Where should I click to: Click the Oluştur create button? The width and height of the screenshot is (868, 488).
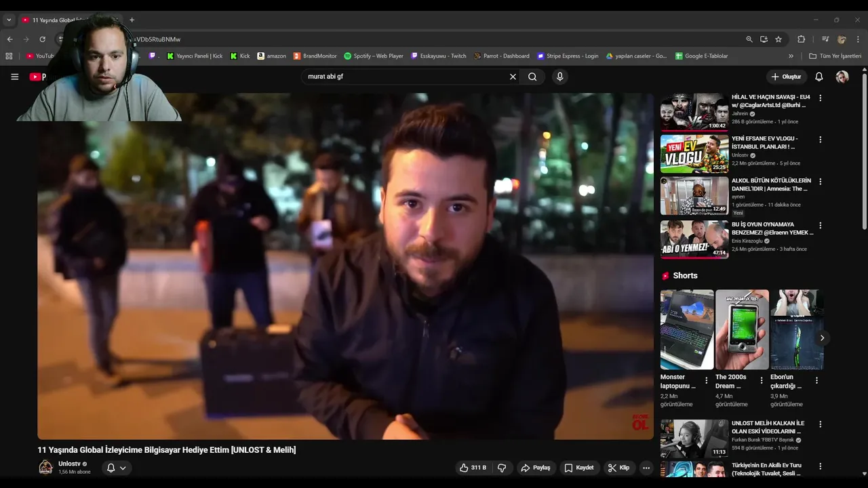coord(787,77)
